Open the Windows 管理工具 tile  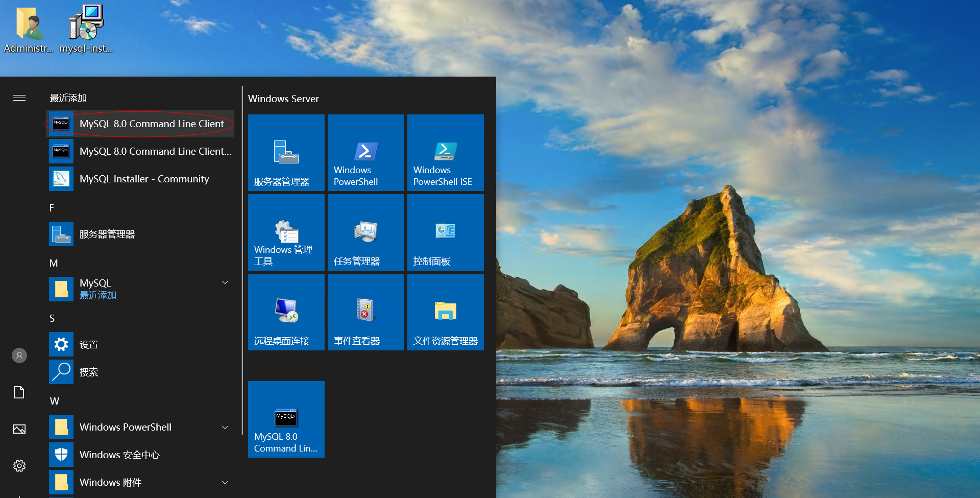coord(286,232)
